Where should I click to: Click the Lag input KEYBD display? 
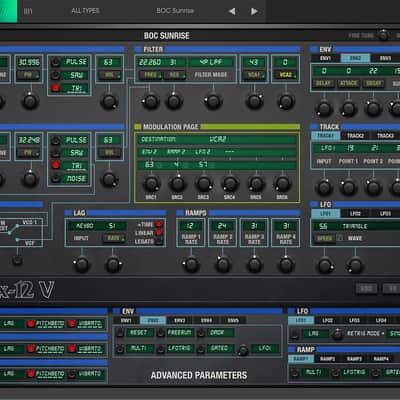click(85, 226)
